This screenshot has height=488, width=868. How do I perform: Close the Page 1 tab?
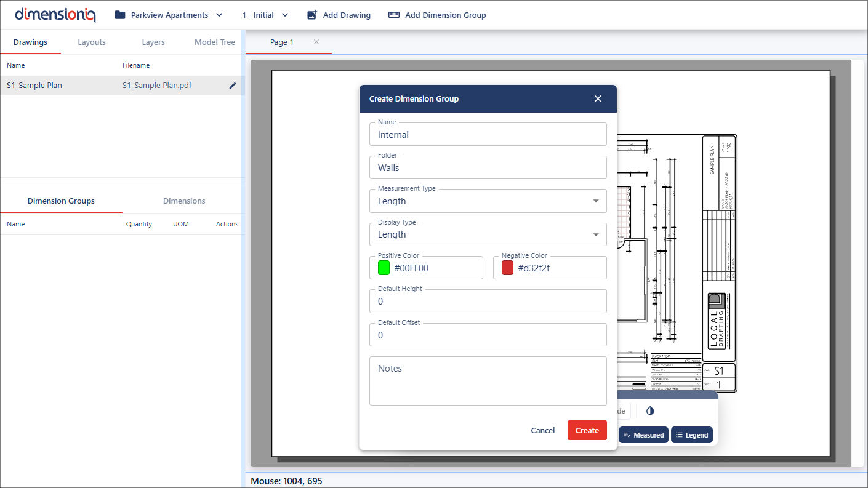click(316, 42)
